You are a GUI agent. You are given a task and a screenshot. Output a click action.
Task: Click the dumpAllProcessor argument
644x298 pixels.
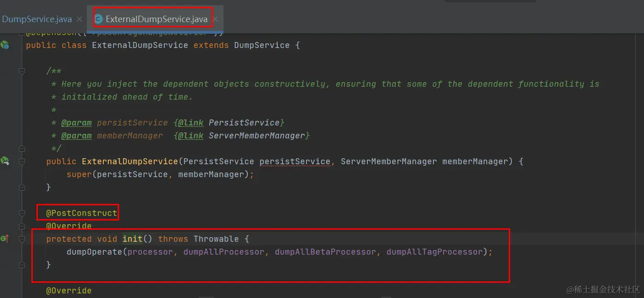point(224,252)
